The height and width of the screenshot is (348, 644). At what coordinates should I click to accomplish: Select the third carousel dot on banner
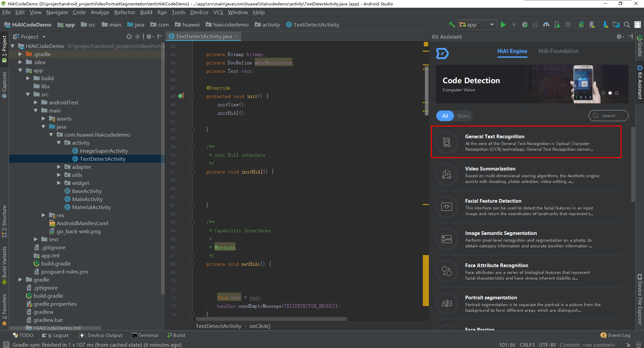(x=617, y=93)
